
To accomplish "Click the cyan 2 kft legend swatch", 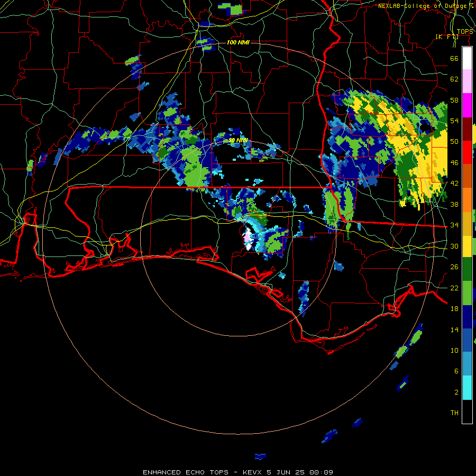I will 467,388.
